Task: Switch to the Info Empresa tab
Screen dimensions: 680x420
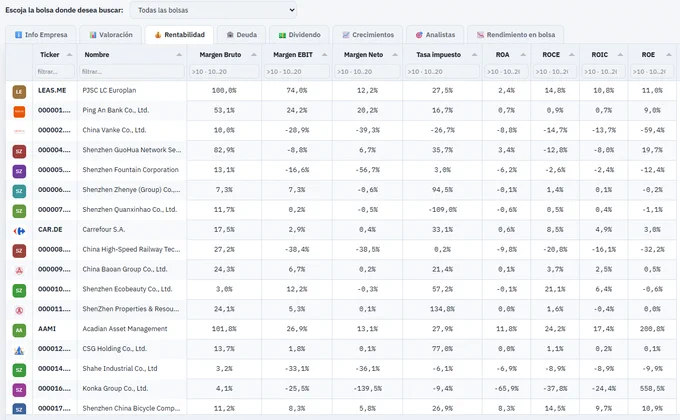Action: point(41,35)
